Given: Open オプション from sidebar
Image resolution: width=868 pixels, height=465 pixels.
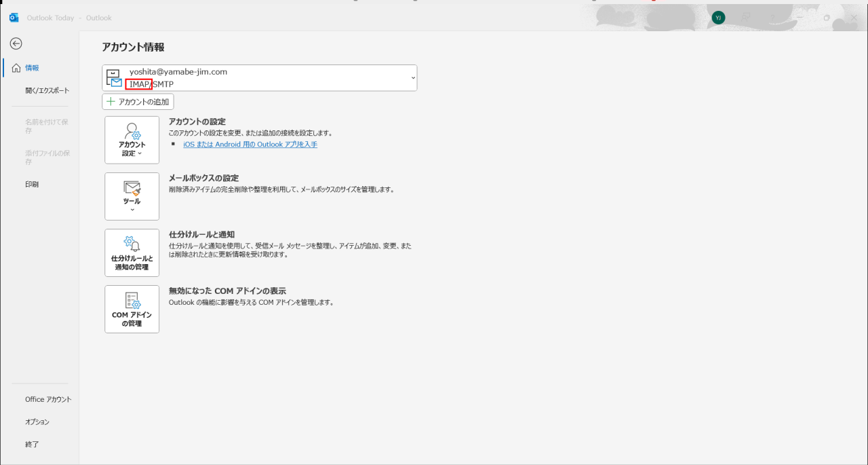Looking at the screenshot, I should coord(37,422).
